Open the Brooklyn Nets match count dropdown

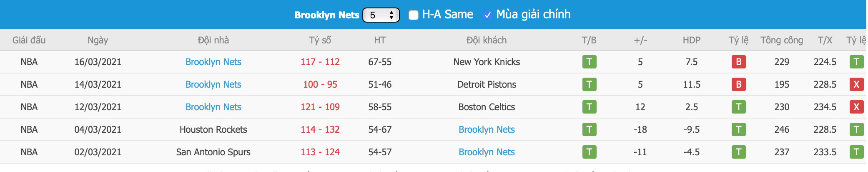[x=381, y=15]
